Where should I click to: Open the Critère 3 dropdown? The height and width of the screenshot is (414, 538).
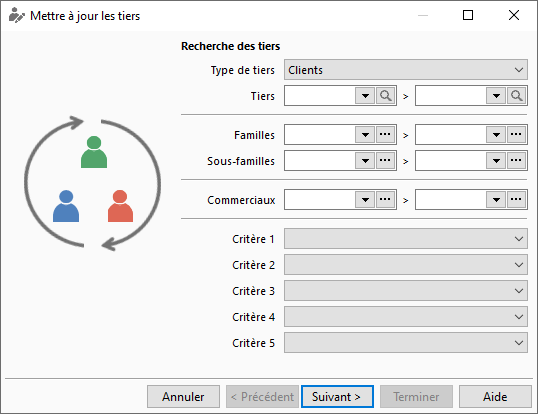point(406,291)
